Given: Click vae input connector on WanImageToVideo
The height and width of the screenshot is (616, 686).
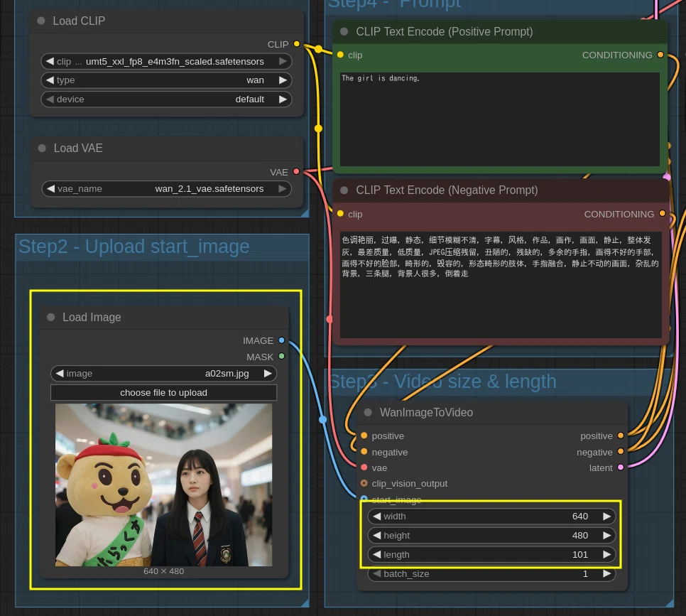Looking at the screenshot, I should pos(364,468).
